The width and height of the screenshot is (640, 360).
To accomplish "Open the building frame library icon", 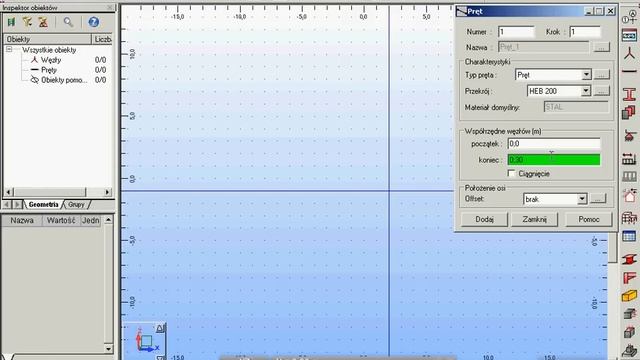I will coord(629,218).
